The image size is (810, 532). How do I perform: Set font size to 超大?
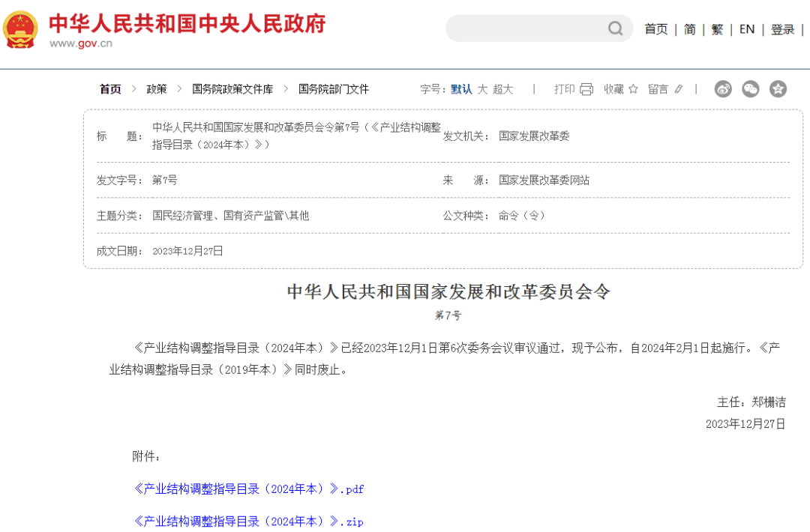[502, 89]
